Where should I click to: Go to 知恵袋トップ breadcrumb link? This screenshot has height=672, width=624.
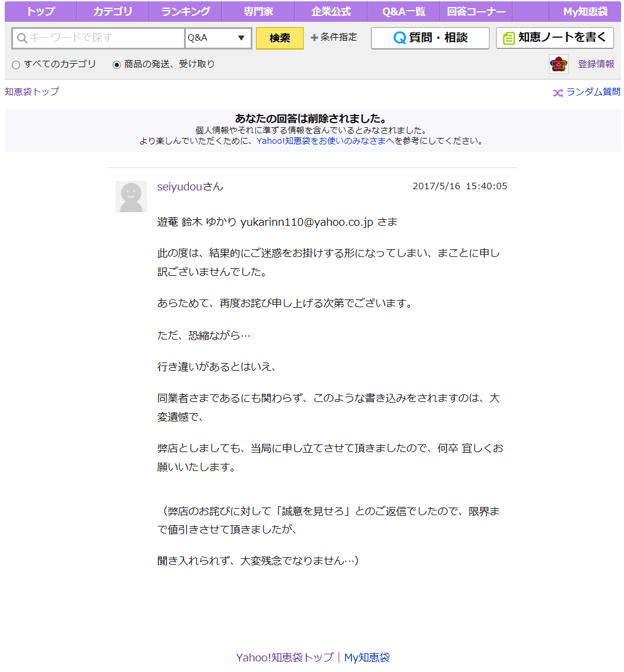coord(32,91)
